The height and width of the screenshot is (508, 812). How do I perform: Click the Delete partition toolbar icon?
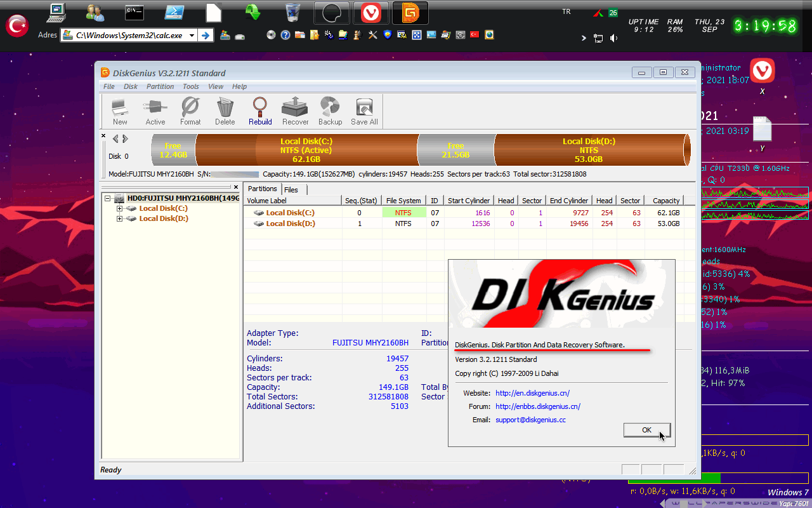225,111
